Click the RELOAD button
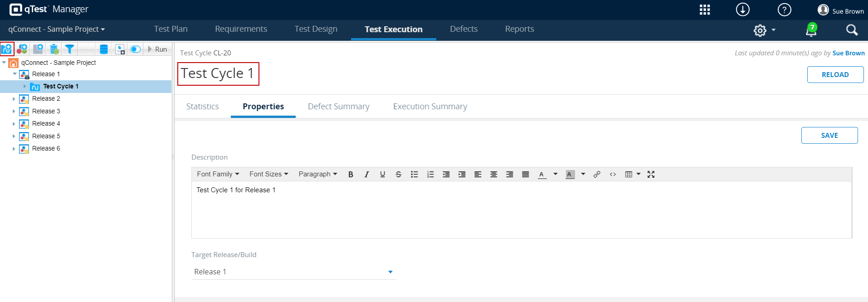 (835, 75)
